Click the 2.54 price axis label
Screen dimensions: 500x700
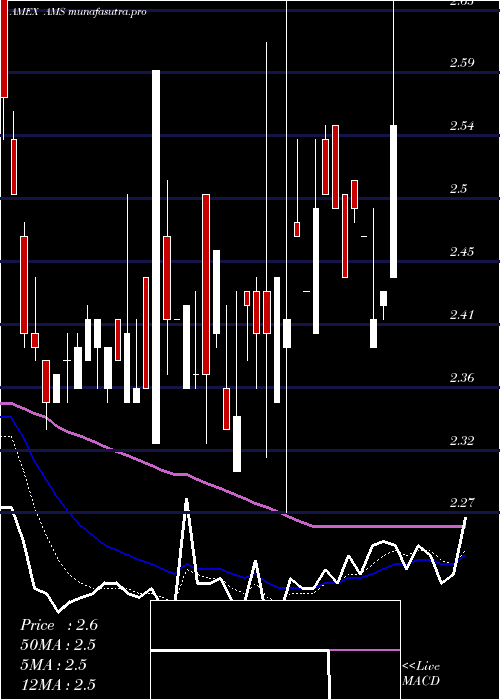tap(462, 125)
